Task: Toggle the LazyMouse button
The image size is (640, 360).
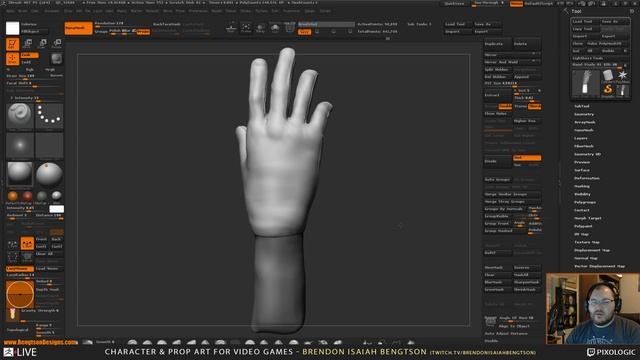Action: click(20, 269)
